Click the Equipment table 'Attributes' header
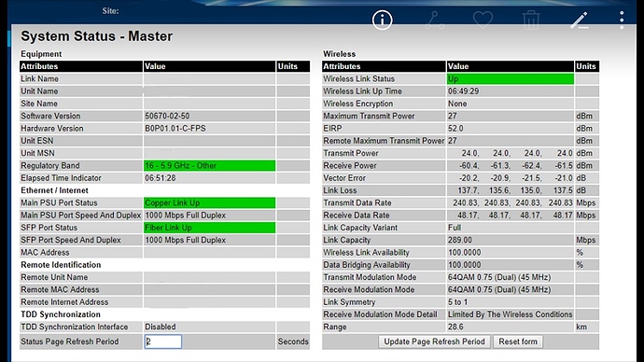 [39, 66]
